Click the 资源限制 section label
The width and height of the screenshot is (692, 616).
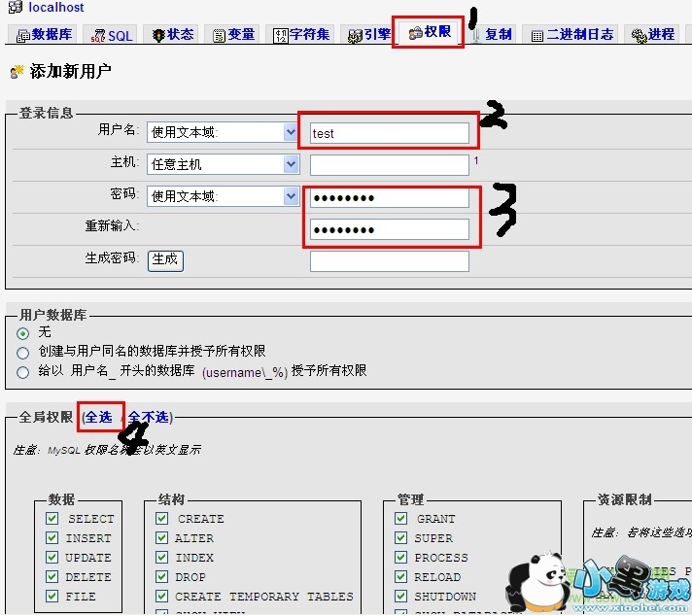624,499
